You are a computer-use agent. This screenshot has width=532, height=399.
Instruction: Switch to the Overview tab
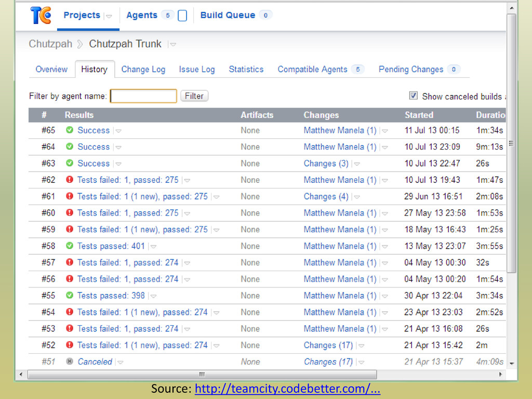(x=51, y=69)
